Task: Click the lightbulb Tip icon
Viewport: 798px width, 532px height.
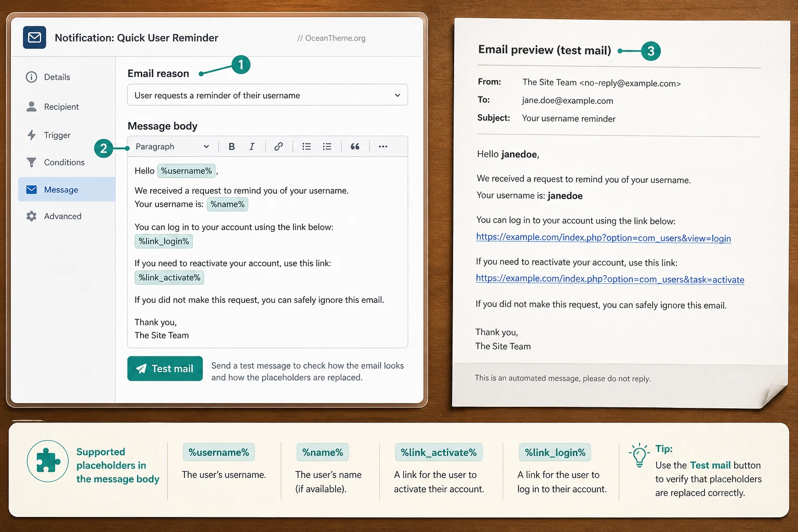Action: [640, 456]
